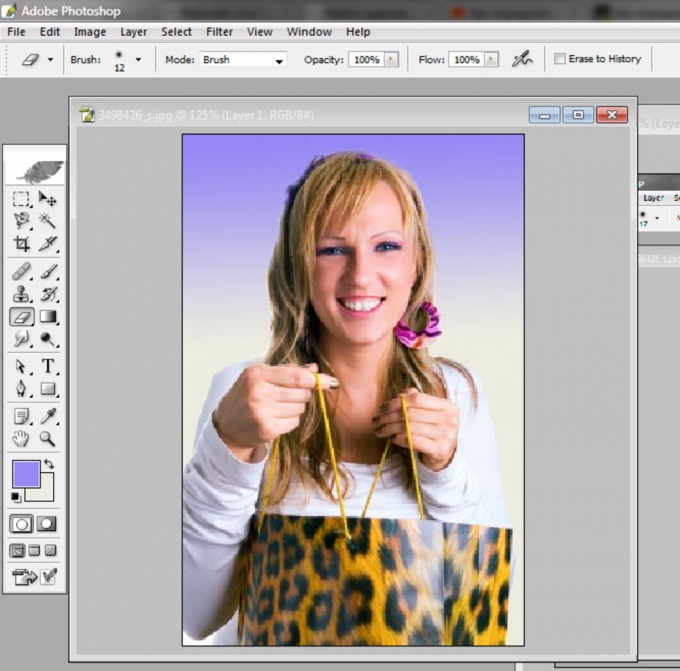Choose the Pen tool
The height and width of the screenshot is (671, 680).
tap(21, 389)
